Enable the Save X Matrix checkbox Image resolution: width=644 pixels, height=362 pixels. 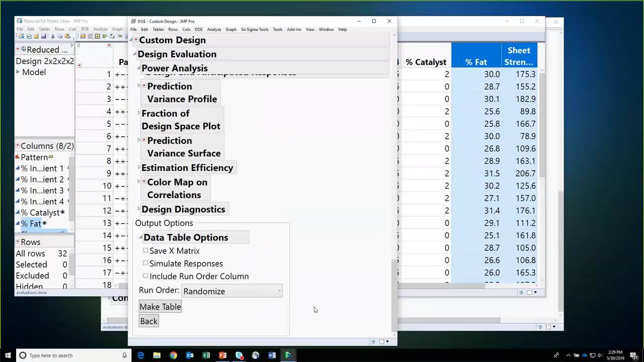pos(145,250)
